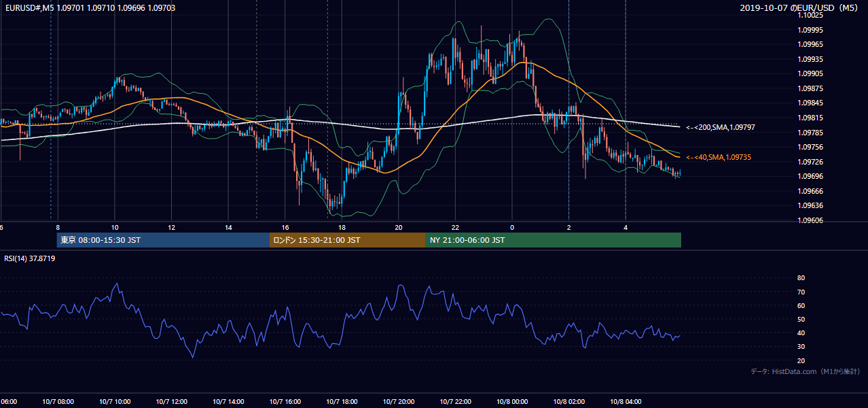868x408 pixels.
Task: Click the NY 21:00-06:00 JST session bar
Action: point(554,240)
